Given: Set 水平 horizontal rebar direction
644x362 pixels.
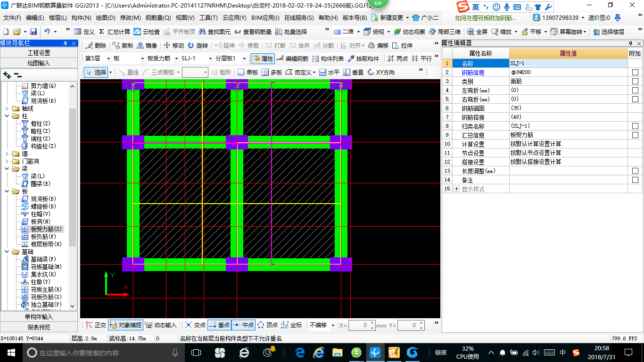Looking at the screenshot, I should [x=329, y=72].
